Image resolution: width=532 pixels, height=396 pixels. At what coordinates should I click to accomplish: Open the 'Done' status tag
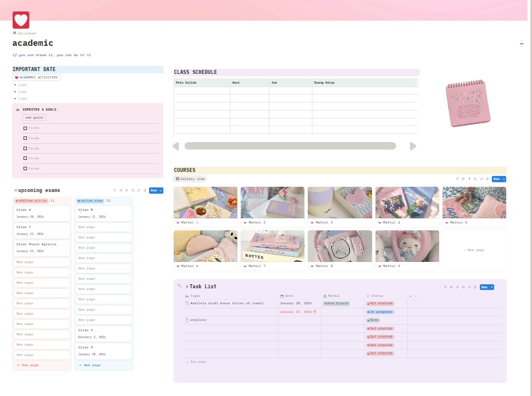(x=373, y=320)
